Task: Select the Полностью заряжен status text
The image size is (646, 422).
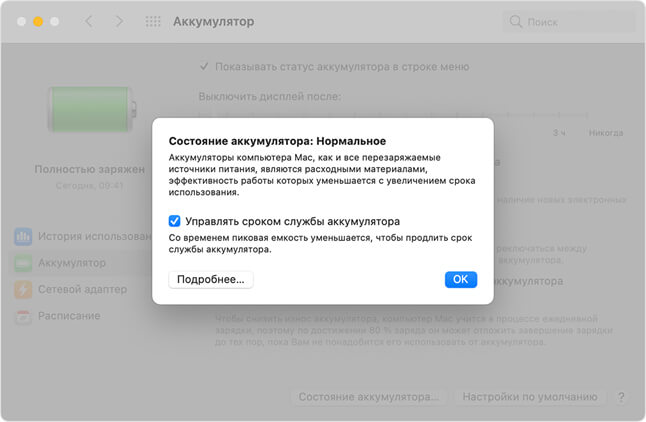Action: tap(89, 169)
